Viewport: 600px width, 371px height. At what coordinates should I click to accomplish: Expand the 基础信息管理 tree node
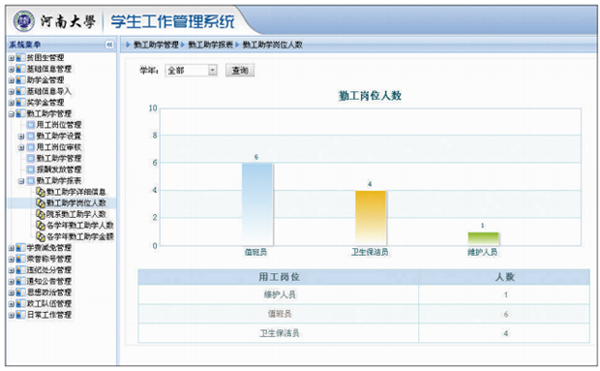pyautogui.click(x=11, y=69)
